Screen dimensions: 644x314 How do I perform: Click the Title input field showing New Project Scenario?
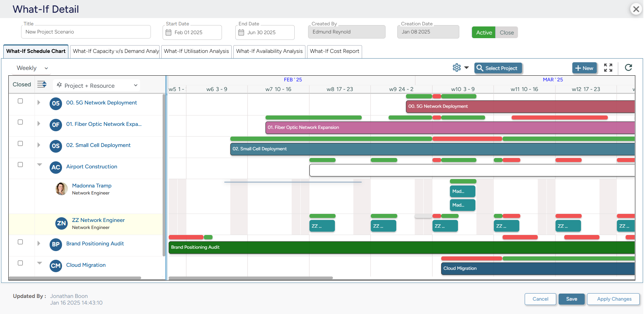coord(86,32)
